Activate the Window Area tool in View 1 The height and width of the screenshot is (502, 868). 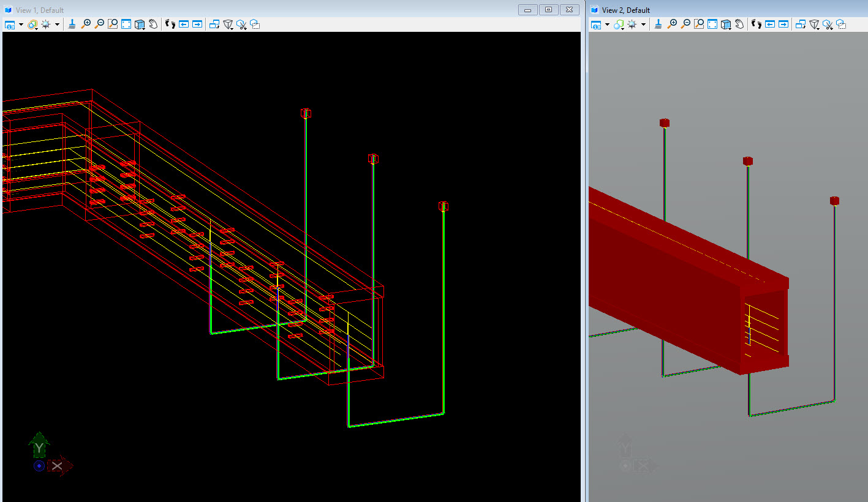(113, 24)
